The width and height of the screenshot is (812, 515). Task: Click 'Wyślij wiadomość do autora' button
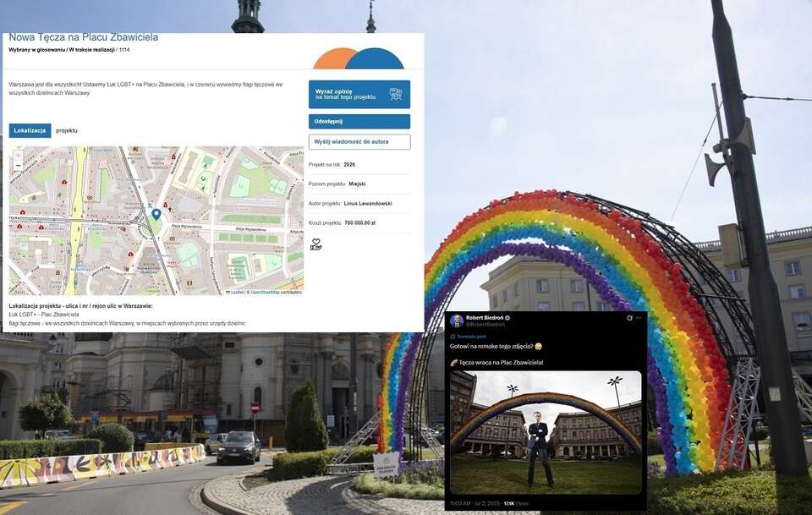359,142
